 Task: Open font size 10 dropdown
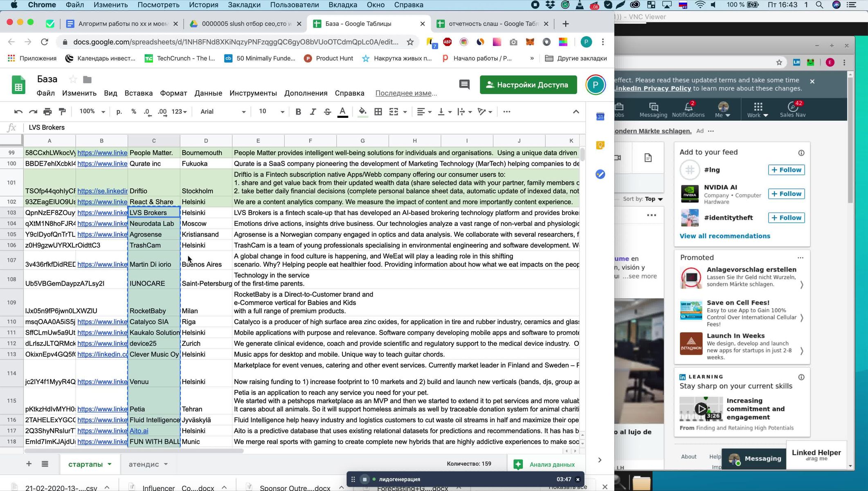(x=271, y=112)
